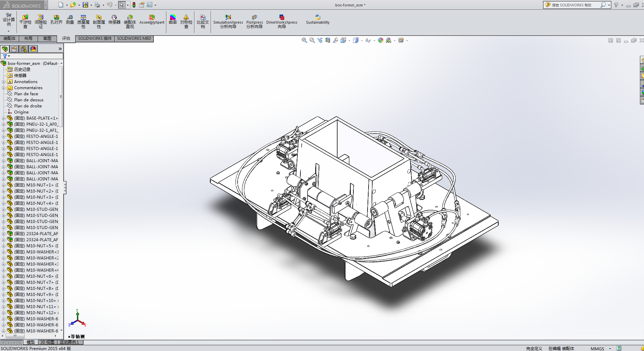This screenshot has height=351, width=644.
Task: Run the 干涉检查 interference detection tool
Action: coord(25,21)
